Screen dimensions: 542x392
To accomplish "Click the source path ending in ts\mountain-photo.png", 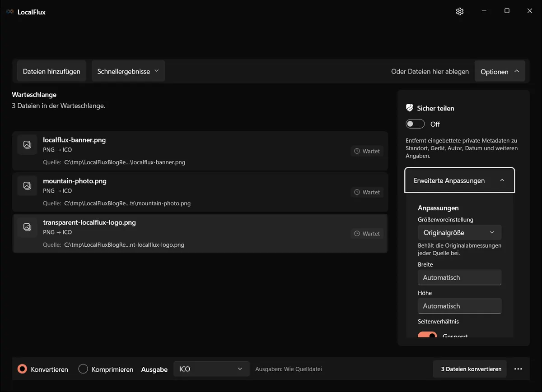I will [127, 203].
